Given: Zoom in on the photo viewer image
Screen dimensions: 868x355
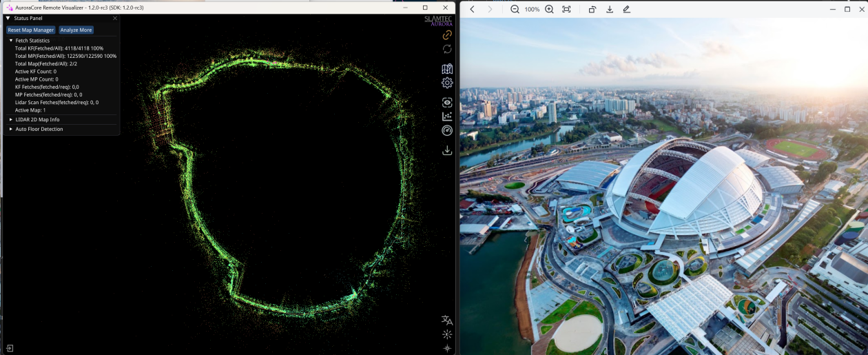Looking at the screenshot, I should (x=549, y=9).
